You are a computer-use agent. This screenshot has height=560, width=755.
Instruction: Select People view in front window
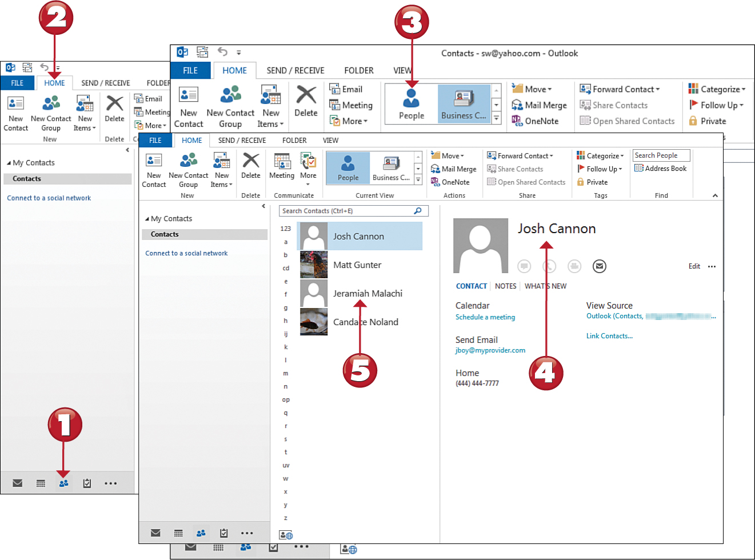(x=348, y=167)
